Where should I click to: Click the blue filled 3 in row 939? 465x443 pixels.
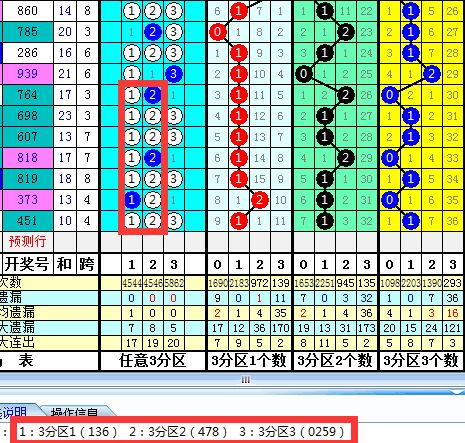173,74
